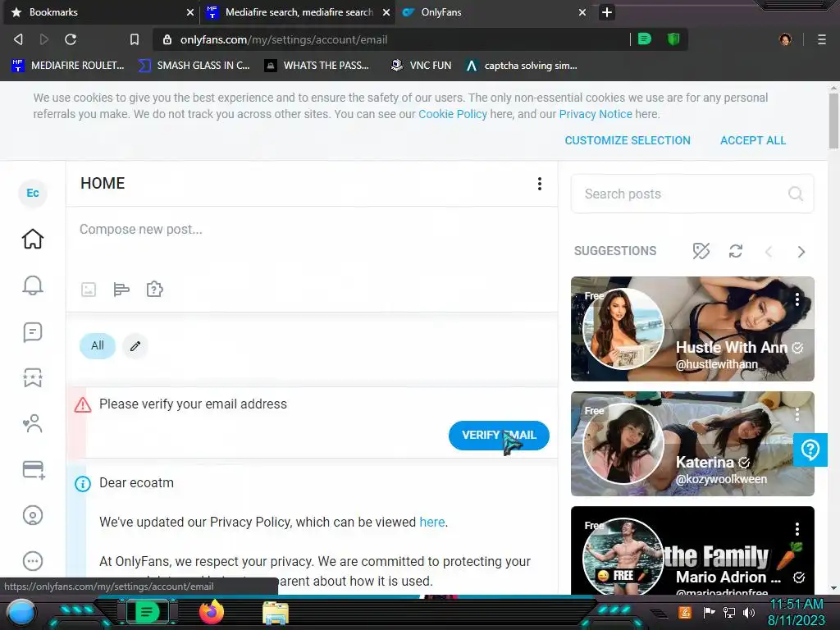840x630 pixels.
Task: Open the my profile icon
Action: (x=33, y=515)
